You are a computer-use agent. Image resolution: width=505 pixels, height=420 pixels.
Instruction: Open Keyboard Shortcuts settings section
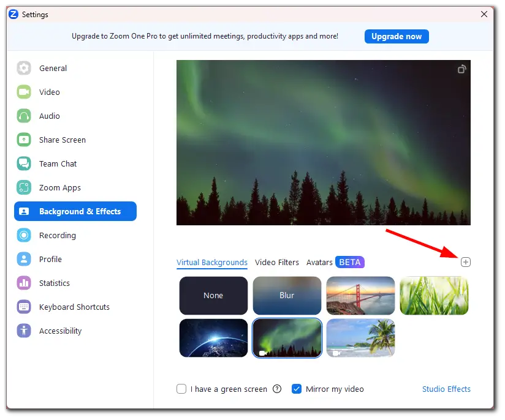(x=75, y=307)
